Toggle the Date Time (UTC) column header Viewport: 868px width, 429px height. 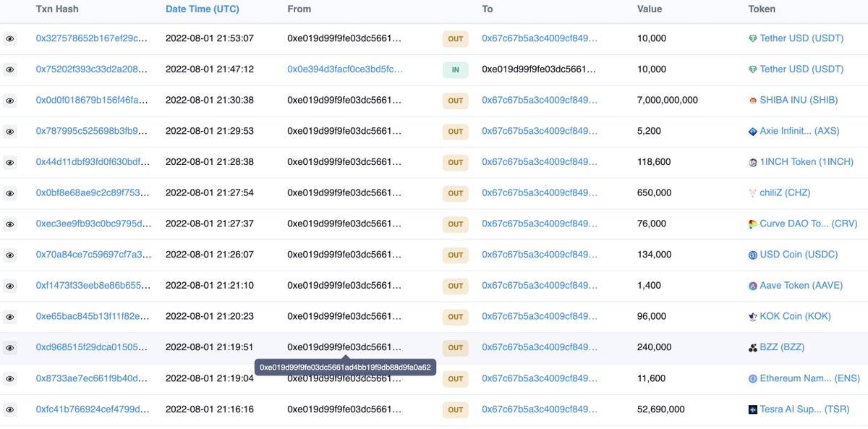pyautogui.click(x=202, y=9)
